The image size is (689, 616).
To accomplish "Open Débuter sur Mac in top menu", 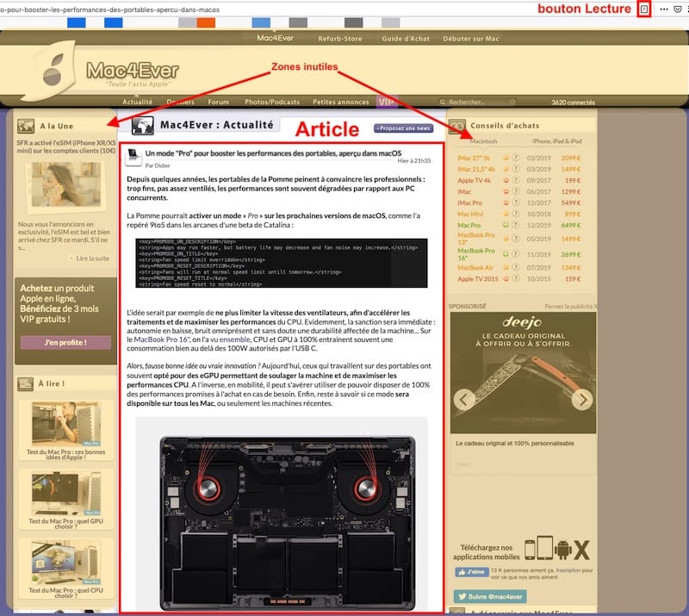I will [471, 39].
